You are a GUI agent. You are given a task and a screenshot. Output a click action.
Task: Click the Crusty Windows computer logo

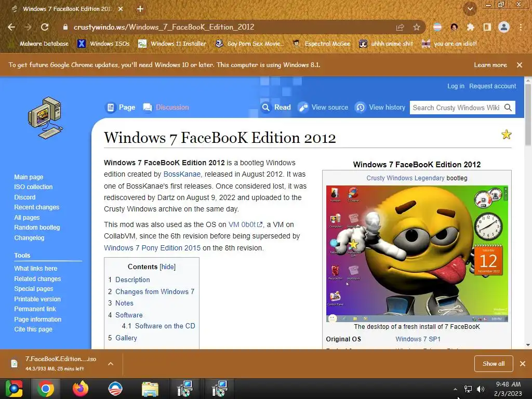(46, 118)
